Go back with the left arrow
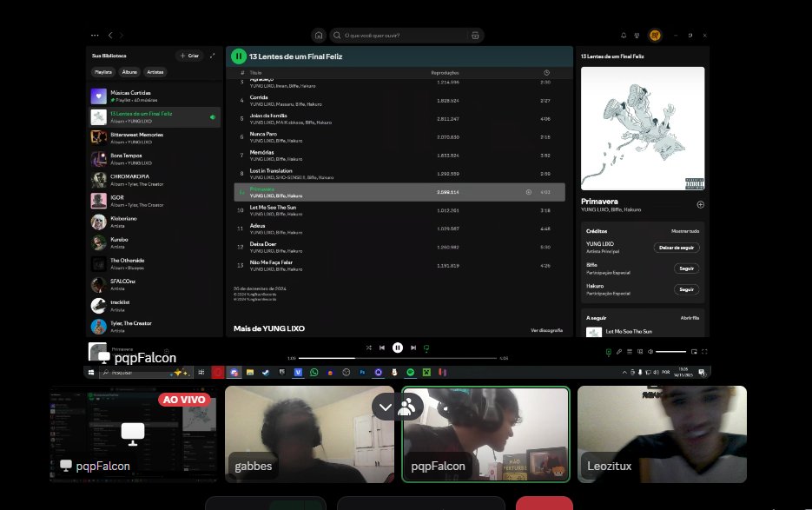Viewport: 812px width, 510px height. [110, 36]
